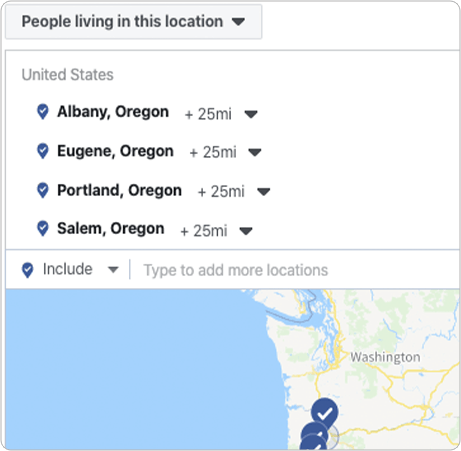The image size is (461, 451).
Task: Open People living in this location dropdown
Action: tap(133, 22)
